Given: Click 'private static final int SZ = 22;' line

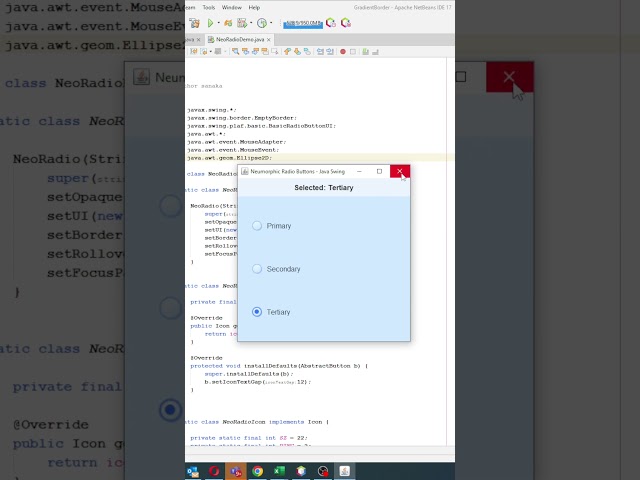Looking at the screenshot, I should click(249, 438).
